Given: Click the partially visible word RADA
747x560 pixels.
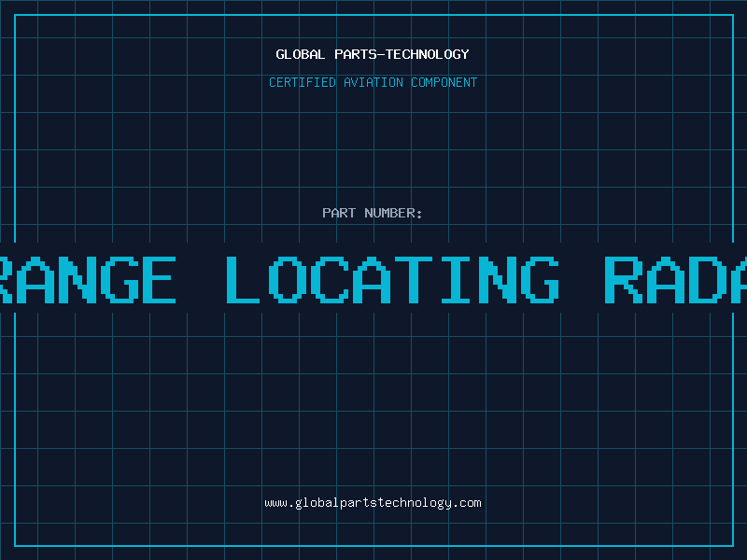Looking at the screenshot, I should point(674,278).
